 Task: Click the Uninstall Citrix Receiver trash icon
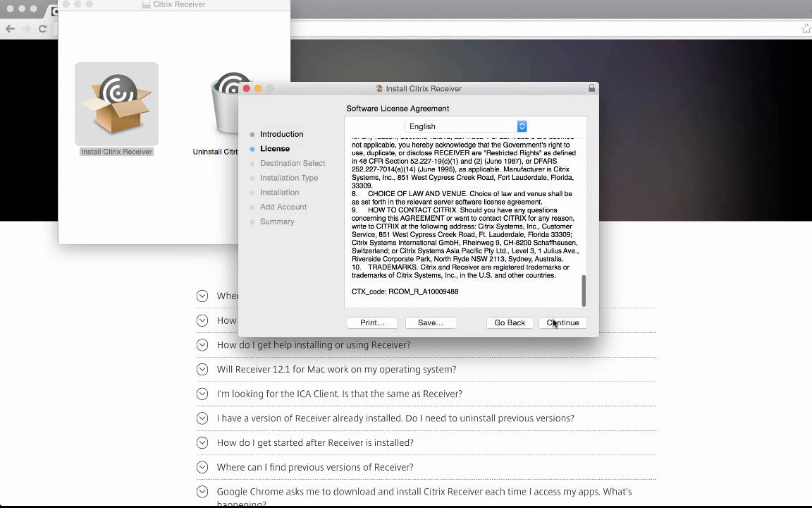pyautogui.click(x=225, y=102)
